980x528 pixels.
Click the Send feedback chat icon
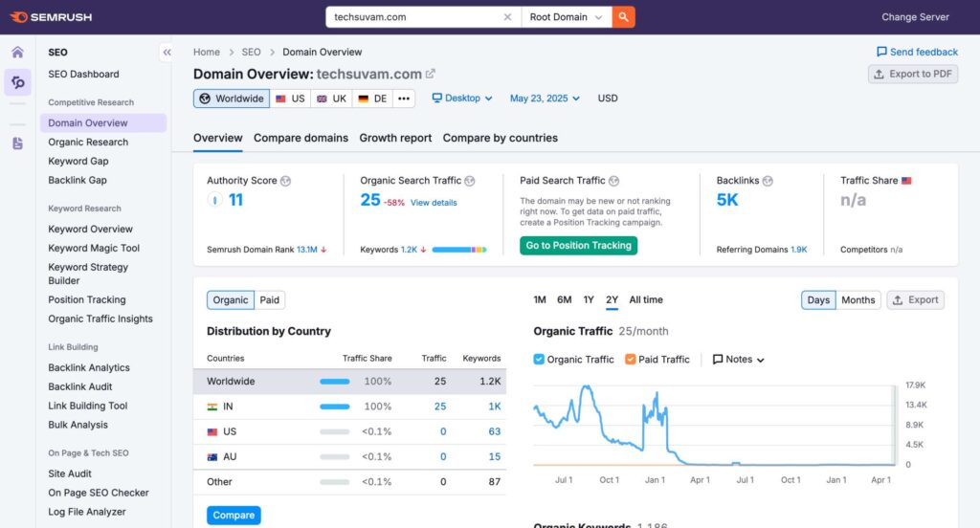[x=881, y=52]
